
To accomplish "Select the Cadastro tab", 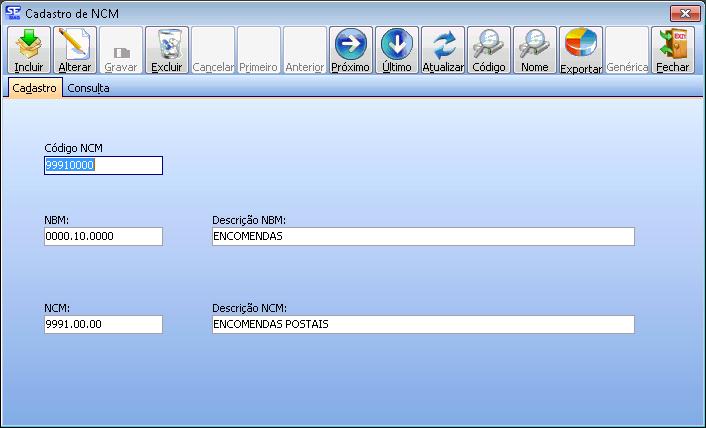I will coord(33,88).
